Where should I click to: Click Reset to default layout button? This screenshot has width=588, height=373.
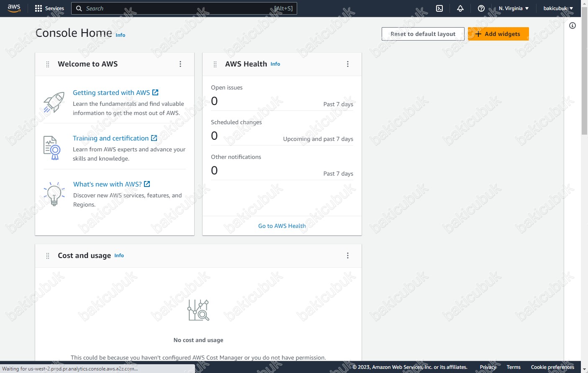(x=423, y=34)
